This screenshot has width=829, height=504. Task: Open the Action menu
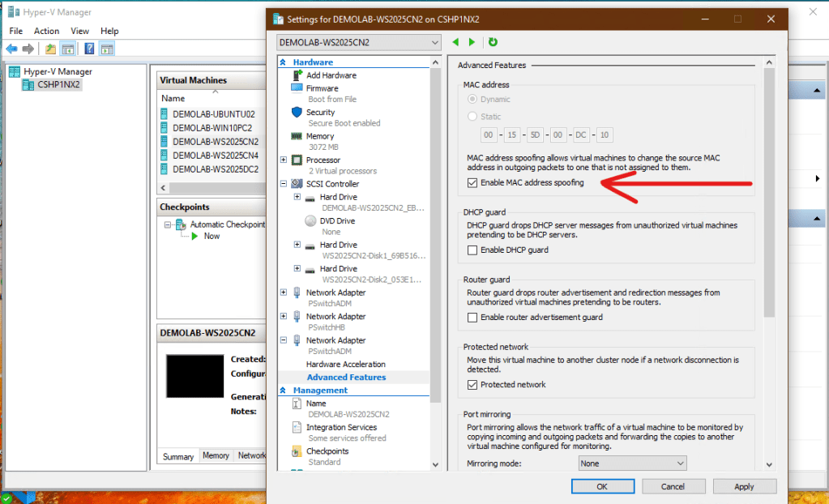pos(47,31)
